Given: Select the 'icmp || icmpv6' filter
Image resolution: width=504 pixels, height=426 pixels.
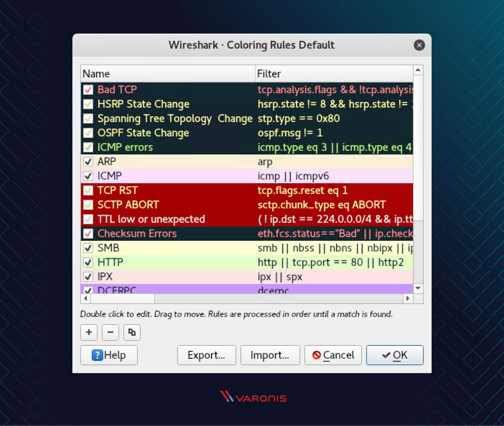Looking at the screenshot, I should tap(293, 176).
